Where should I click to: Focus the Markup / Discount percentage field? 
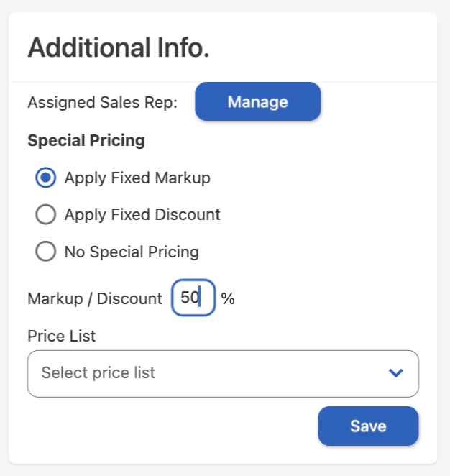click(x=193, y=298)
